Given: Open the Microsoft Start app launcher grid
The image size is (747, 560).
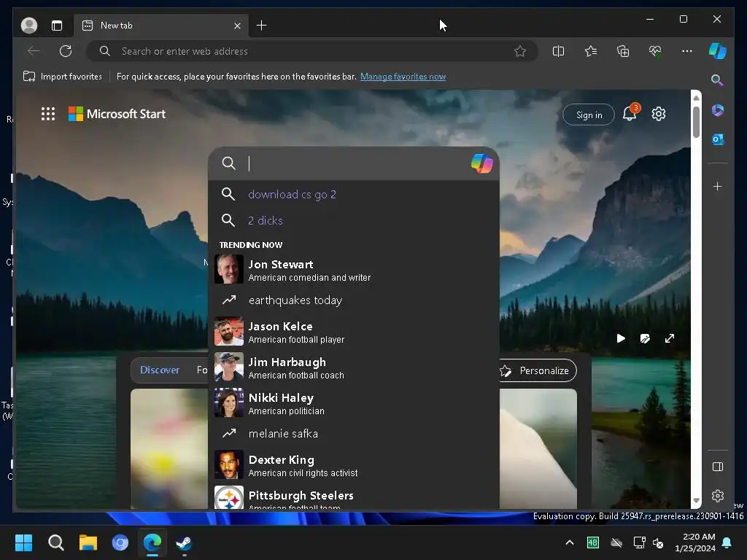Looking at the screenshot, I should pyautogui.click(x=48, y=114).
